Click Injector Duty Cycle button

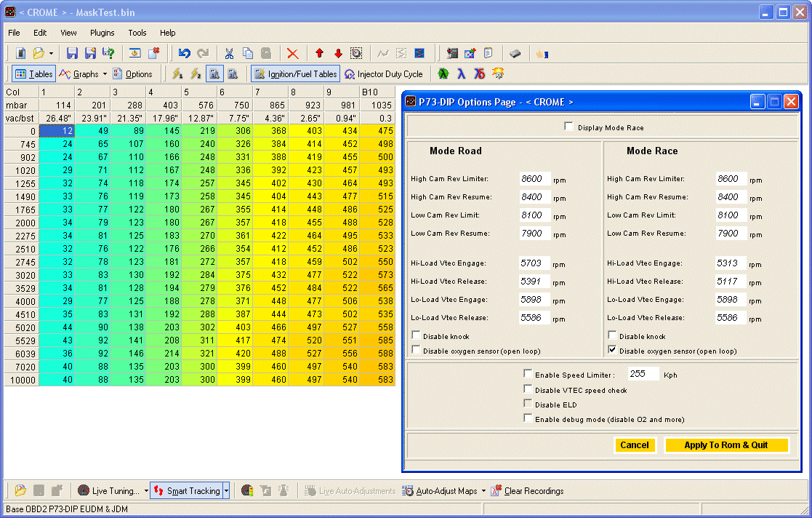pyautogui.click(x=384, y=74)
